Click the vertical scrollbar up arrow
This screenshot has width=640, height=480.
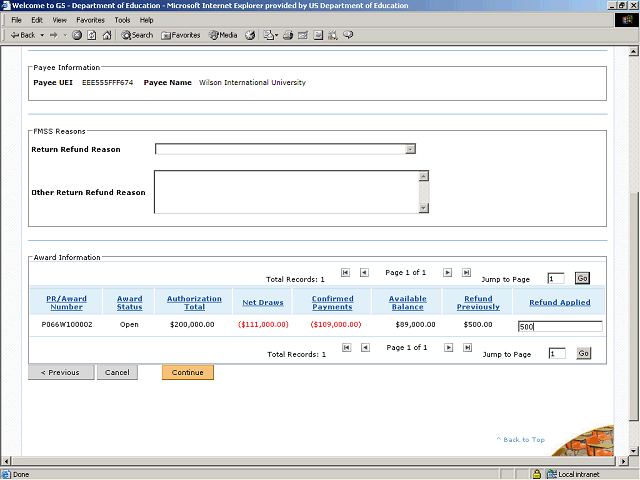tap(633, 52)
